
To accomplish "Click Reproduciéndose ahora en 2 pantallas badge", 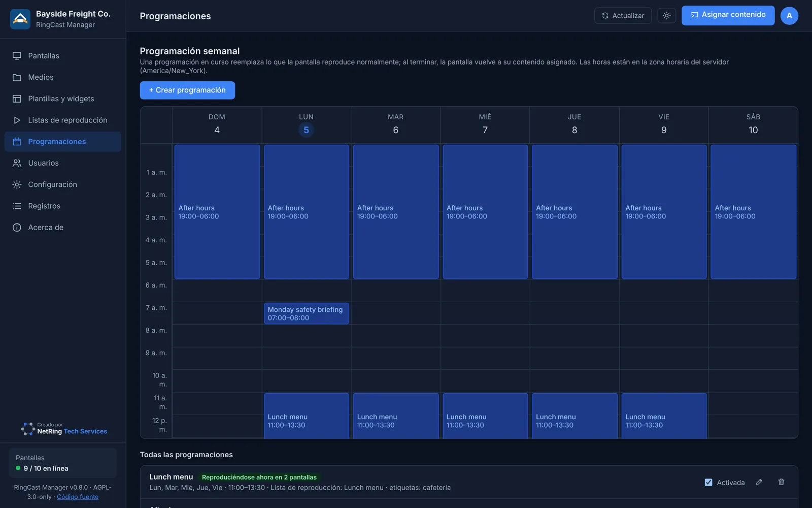I will coord(259,477).
